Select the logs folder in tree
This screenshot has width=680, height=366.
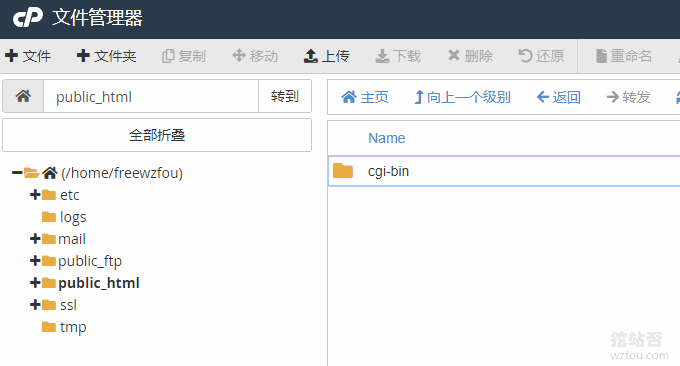pos(73,217)
